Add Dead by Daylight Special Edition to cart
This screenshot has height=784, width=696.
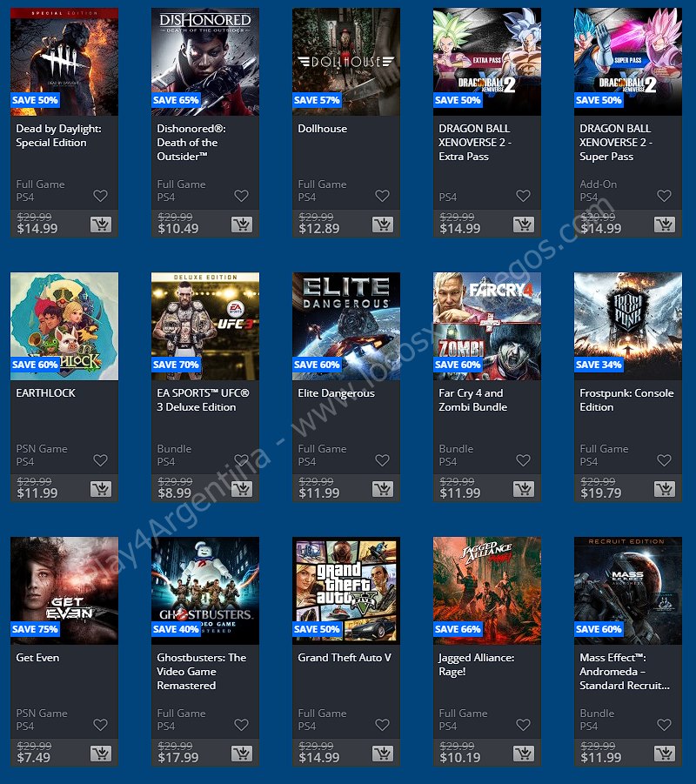(101, 224)
